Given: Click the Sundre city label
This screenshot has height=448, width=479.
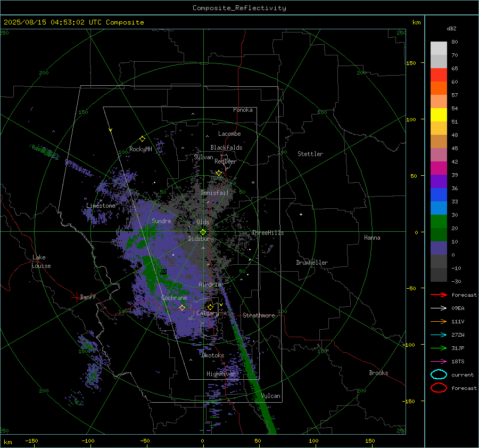Looking at the screenshot, I should [x=161, y=221].
